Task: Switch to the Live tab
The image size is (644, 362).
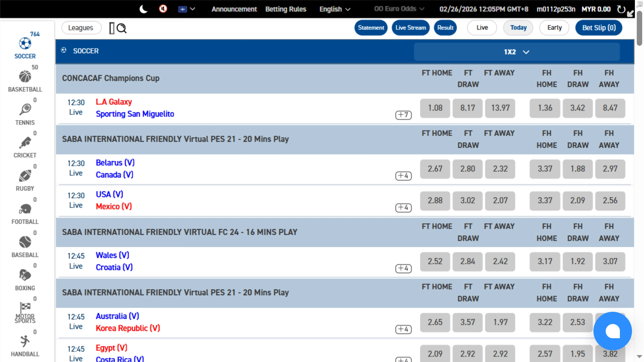Action: pyautogui.click(x=482, y=28)
